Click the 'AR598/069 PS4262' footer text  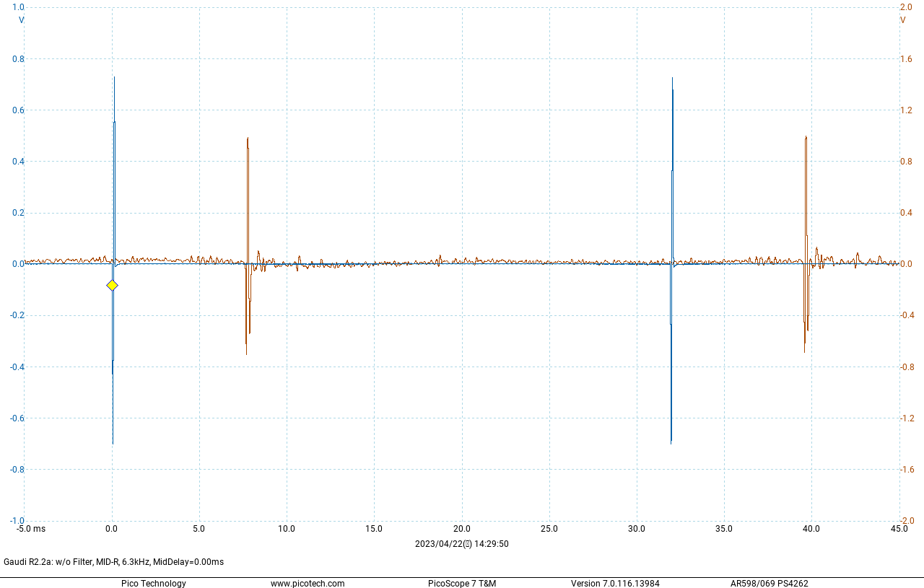click(770, 584)
